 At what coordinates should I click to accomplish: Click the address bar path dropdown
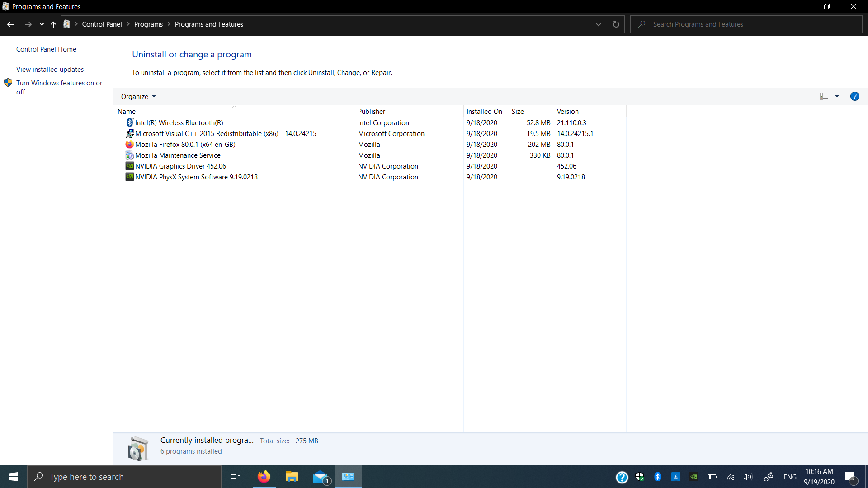599,24
